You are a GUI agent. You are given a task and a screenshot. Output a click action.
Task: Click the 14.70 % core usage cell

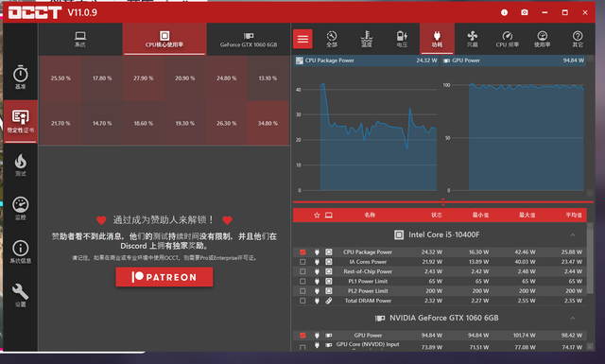tap(102, 123)
